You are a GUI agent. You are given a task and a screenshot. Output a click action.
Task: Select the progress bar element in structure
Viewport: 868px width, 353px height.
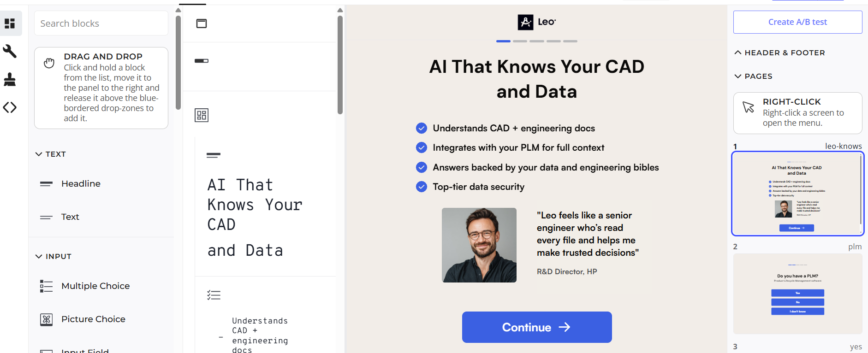pyautogui.click(x=202, y=61)
